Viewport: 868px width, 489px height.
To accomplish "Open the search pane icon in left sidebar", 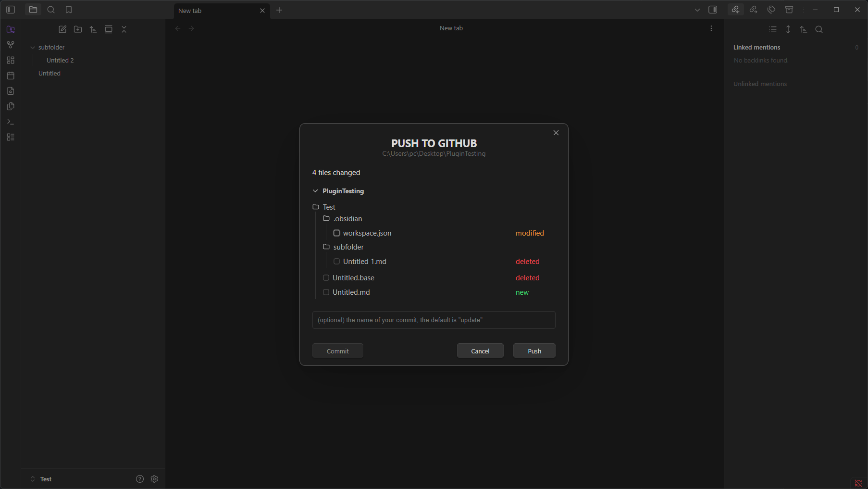I will [51, 10].
